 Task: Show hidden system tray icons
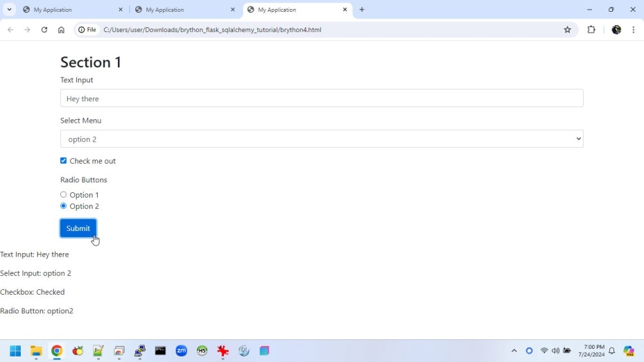[x=514, y=351]
